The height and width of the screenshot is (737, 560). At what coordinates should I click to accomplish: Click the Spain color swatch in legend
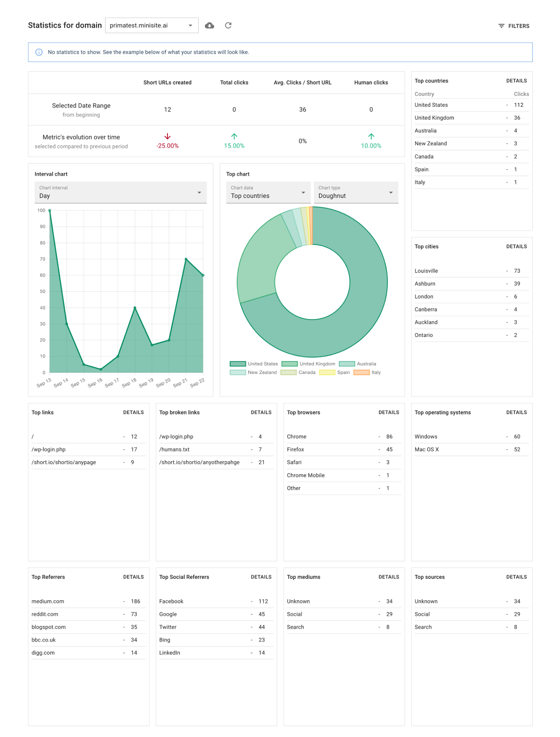327,372
